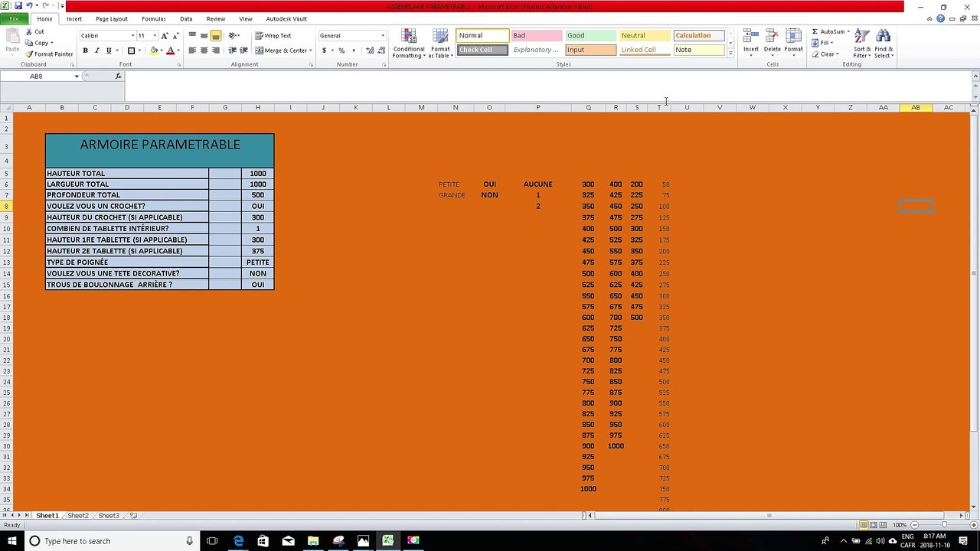Click Excel Help question mark icon

pos(940,18)
